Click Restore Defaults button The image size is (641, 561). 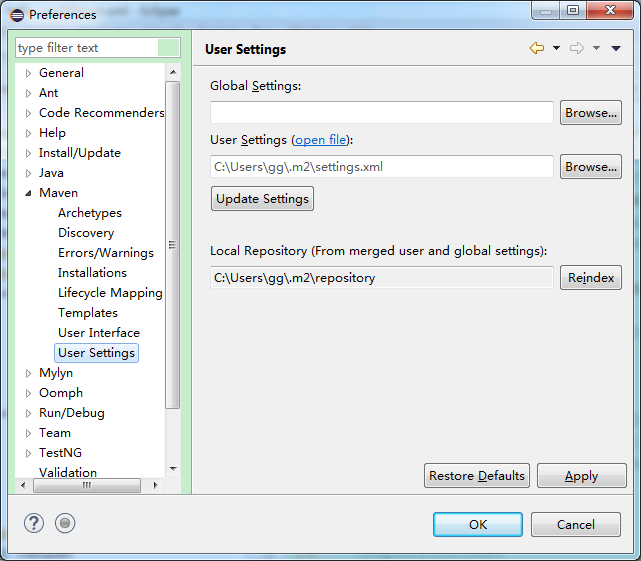pos(477,476)
